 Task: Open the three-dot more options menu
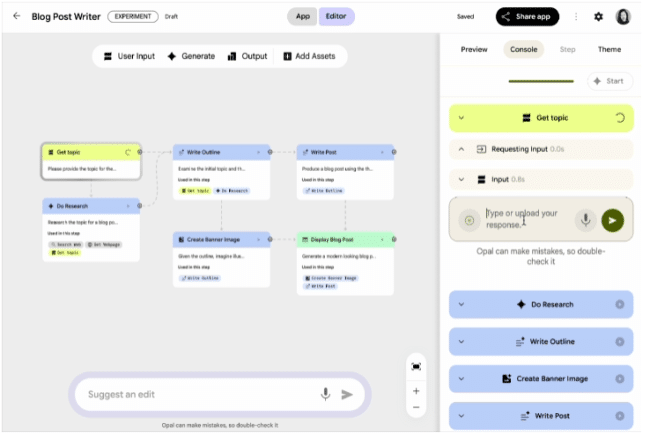point(575,16)
